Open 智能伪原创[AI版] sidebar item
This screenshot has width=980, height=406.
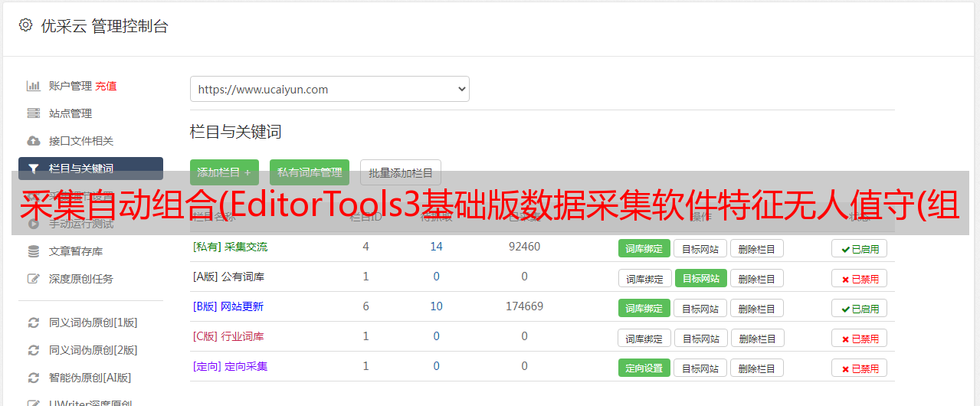tap(90, 378)
